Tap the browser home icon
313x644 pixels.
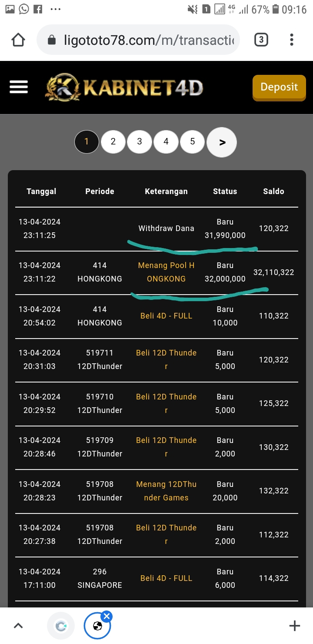18,40
